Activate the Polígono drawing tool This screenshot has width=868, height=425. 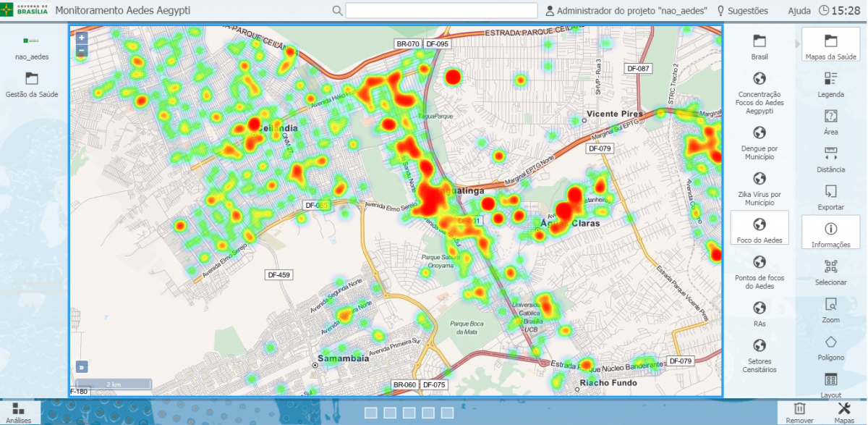click(x=830, y=348)
